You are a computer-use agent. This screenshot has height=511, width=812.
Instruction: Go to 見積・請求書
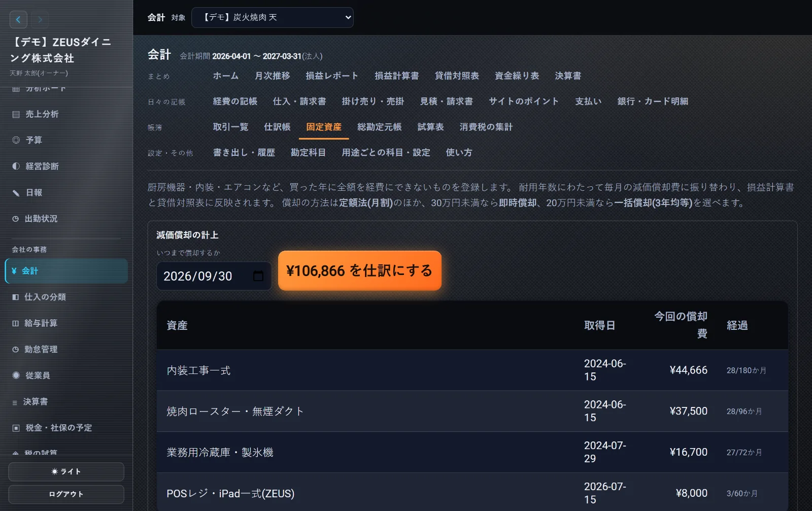447,101
